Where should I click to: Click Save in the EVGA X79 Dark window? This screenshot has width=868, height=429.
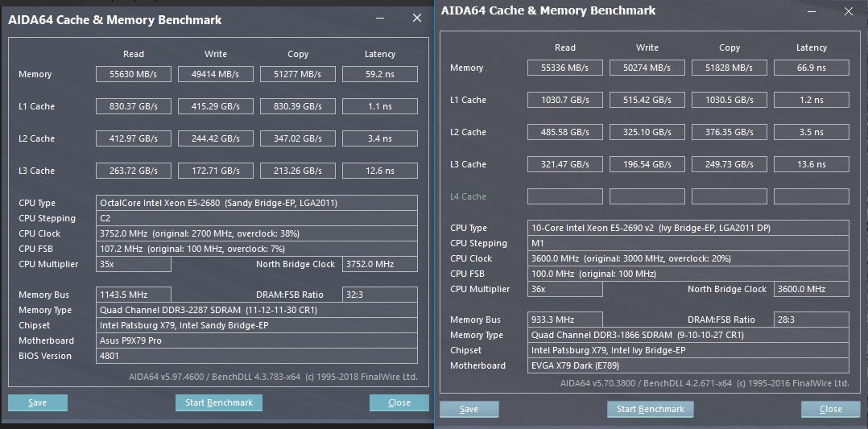click(x=469, y=409)
